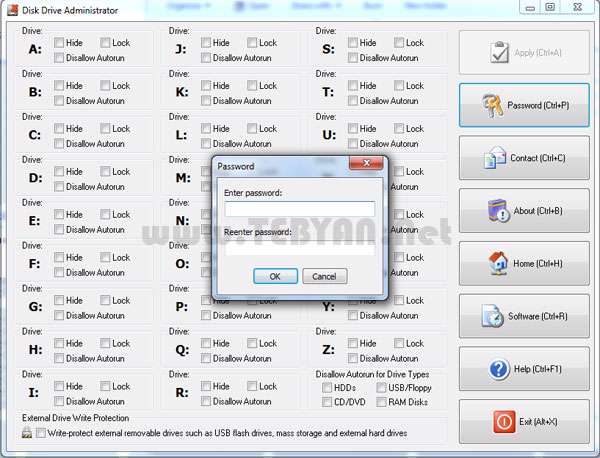
Task: Enable Disallow Autorun for HDDs
Action: [x=327, y=388]
